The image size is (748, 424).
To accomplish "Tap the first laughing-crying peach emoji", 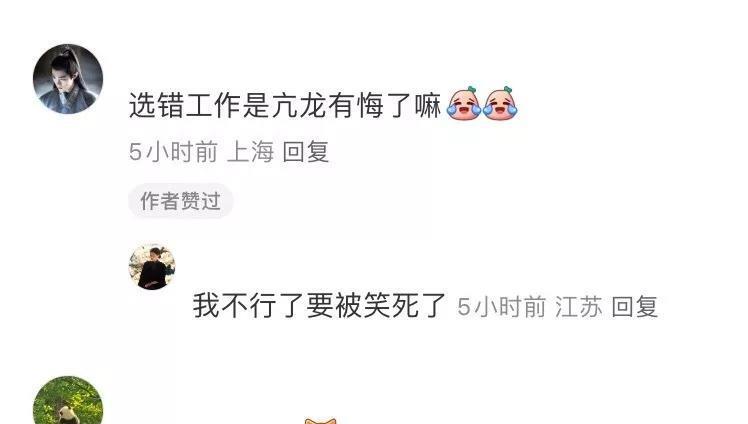I will [x=463, y=103].
